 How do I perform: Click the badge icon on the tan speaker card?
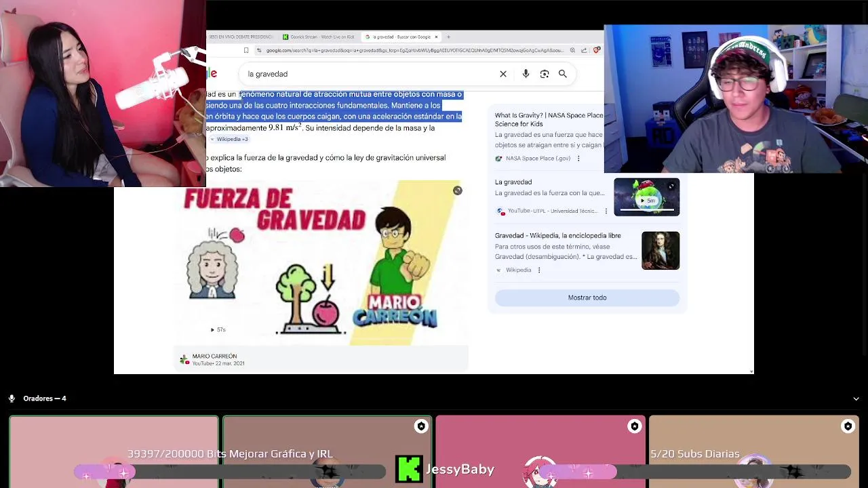click(848, 426)
